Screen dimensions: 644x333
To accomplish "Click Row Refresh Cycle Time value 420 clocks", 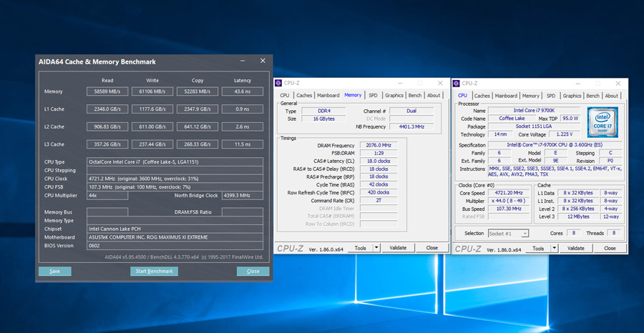I will point(379,192).
